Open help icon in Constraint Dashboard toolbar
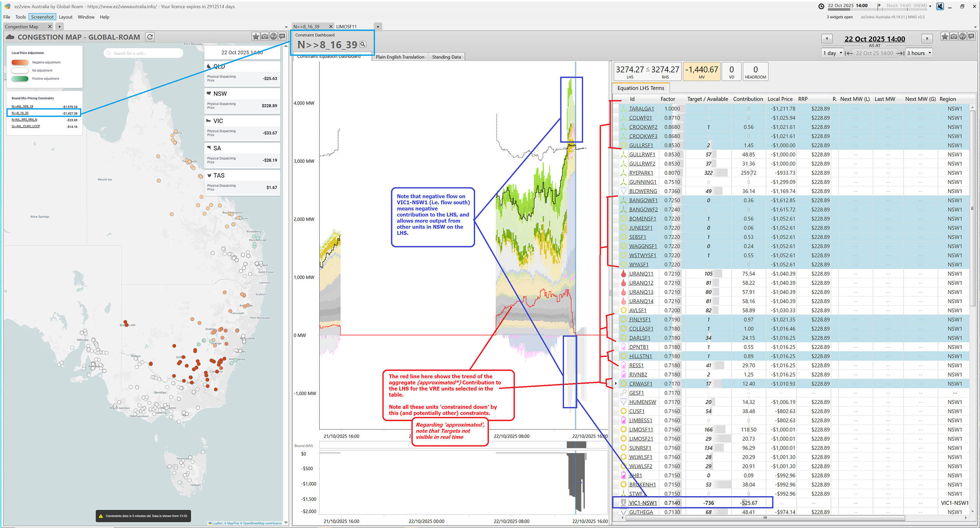 [962, 36]
